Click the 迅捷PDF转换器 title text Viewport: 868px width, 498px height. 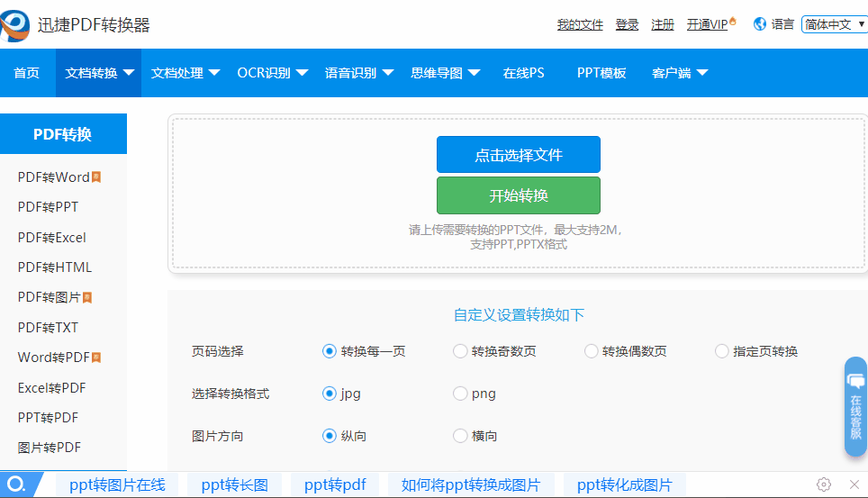point(94,25)
